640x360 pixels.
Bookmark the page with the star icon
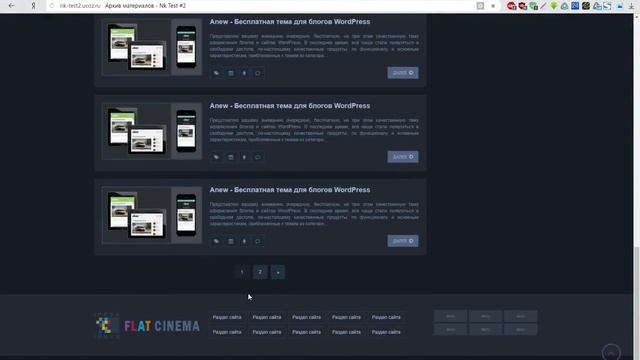493,6
